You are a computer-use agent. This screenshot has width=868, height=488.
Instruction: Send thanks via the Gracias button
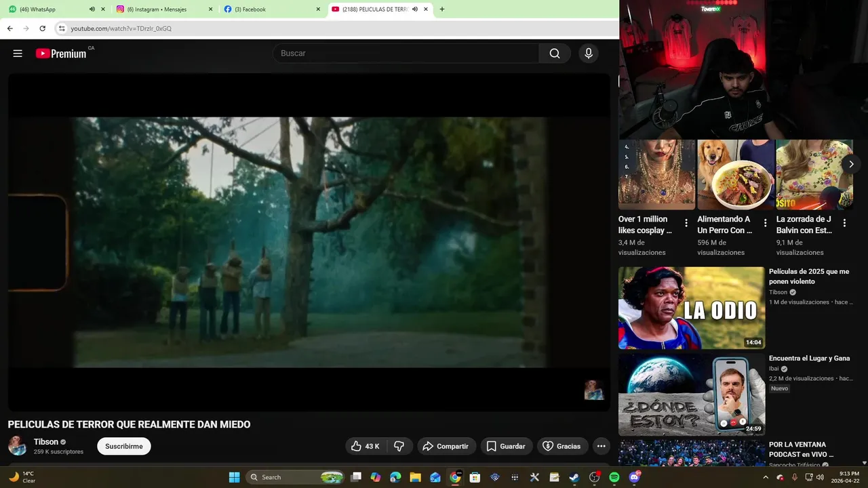tap(562, 446)
